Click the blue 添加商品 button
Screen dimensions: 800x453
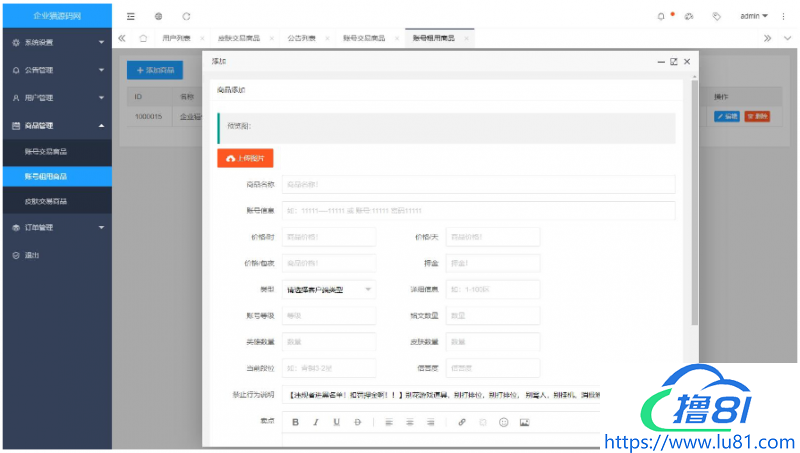(155, 70)
